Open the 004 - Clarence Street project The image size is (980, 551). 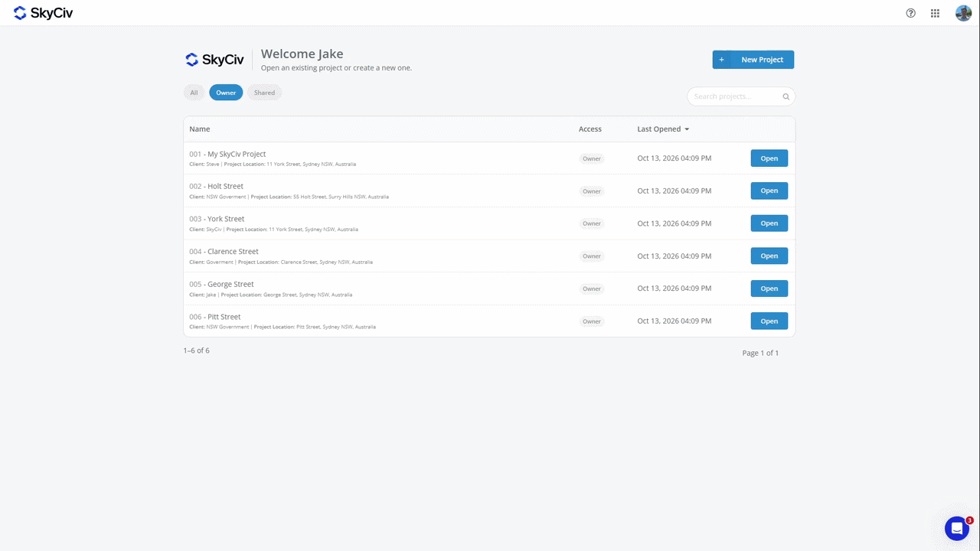point(769,256)
